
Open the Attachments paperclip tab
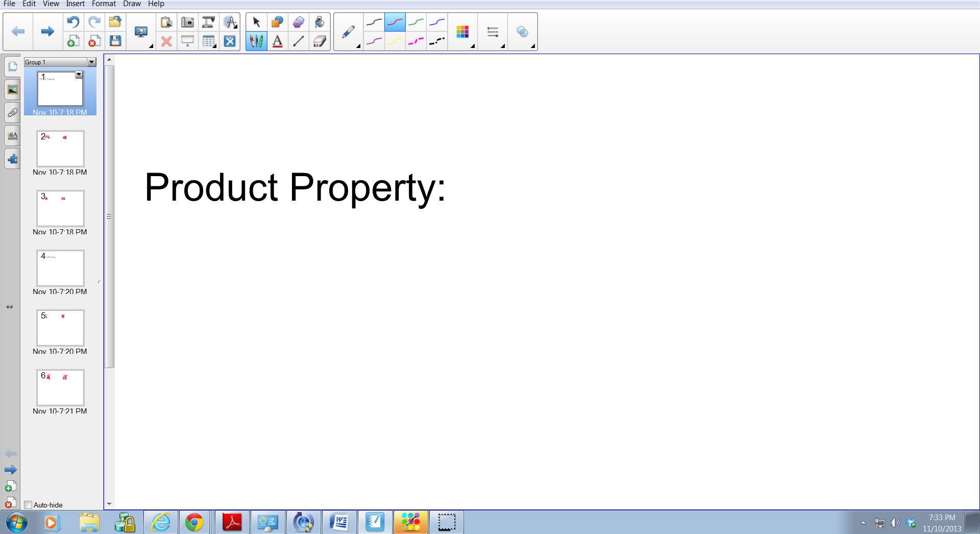coord(12,113)
